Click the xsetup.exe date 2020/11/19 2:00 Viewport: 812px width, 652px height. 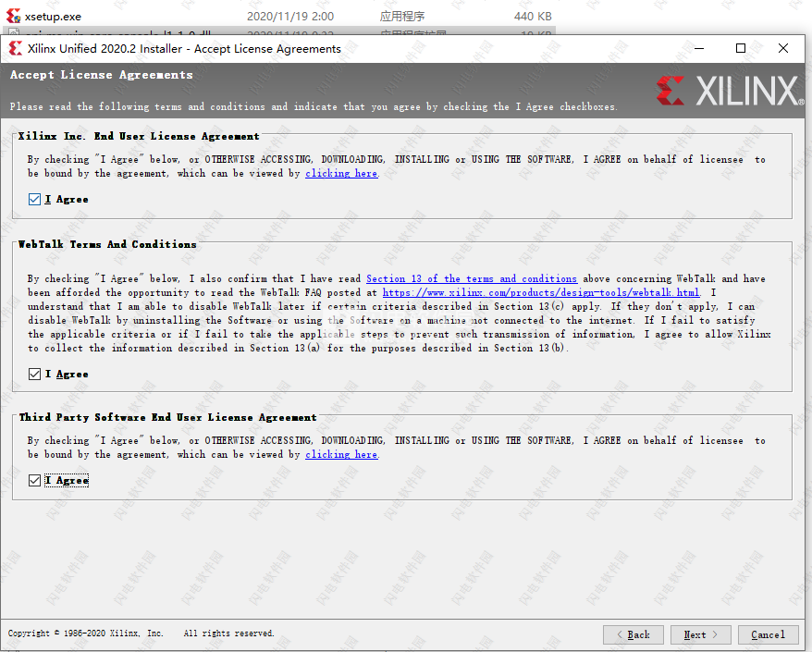pos(290,17)
